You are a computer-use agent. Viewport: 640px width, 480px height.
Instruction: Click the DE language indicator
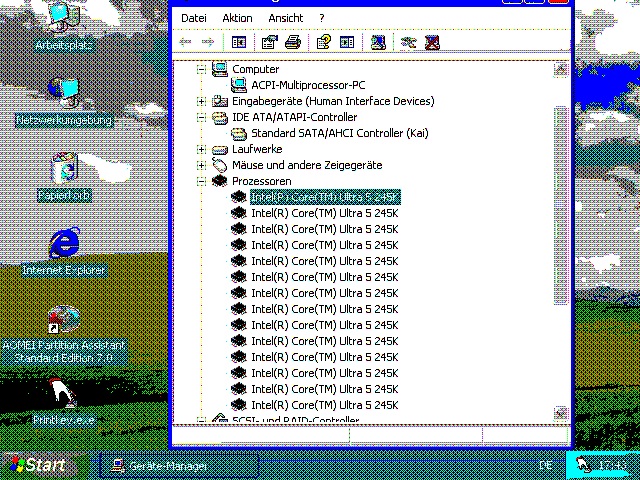coord(546,465)
